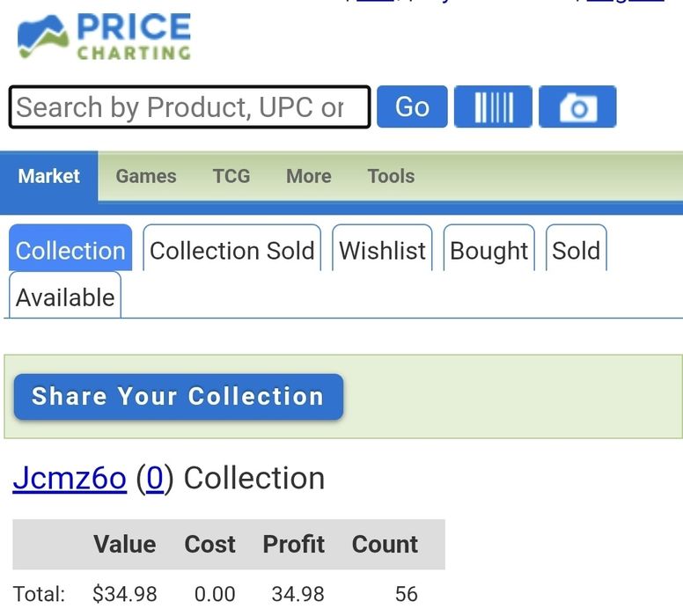683x616 pixels.
Task: Focus the product search field
Action: pos(189,106)
